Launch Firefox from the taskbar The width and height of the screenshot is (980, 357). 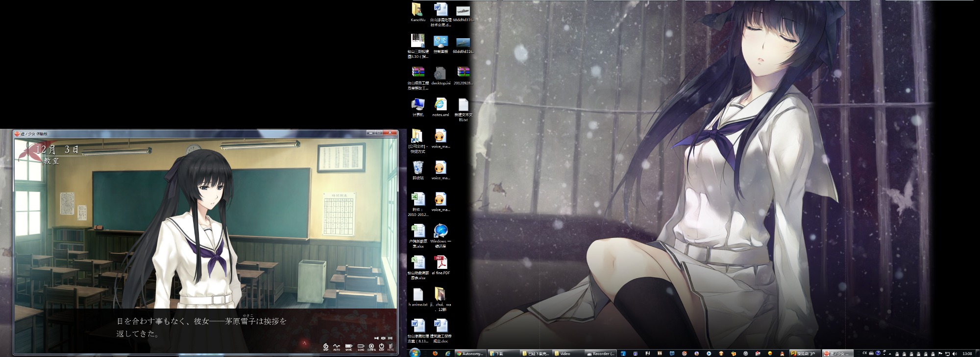tap(435, 353)
